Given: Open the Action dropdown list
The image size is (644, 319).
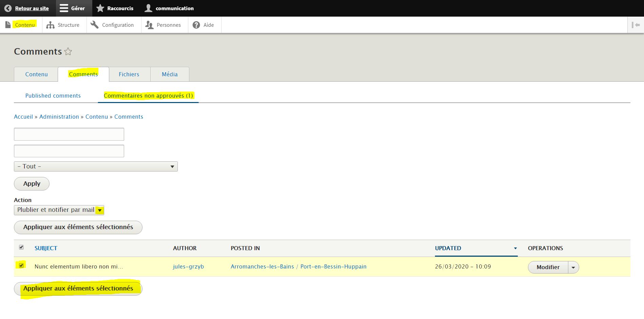Looking at the screenshot, I should pos(59,210).
